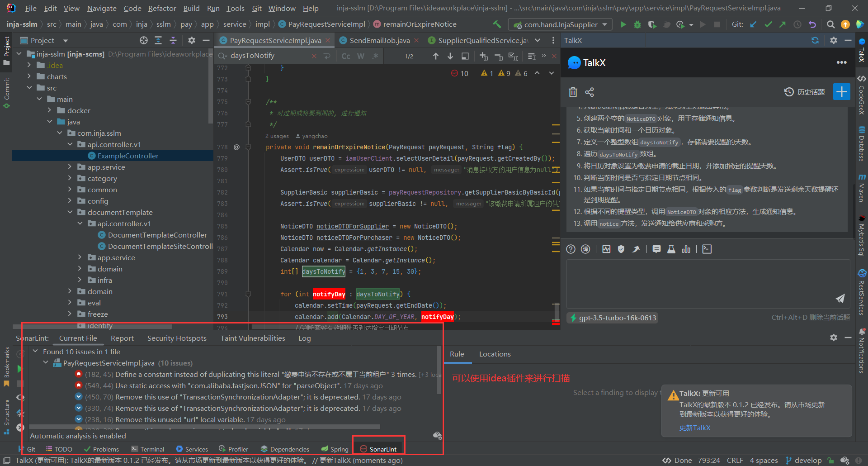Viewport: 868px width, 466px height.
Task: Push commits with the Git push arrow
Action: [783, 24]
